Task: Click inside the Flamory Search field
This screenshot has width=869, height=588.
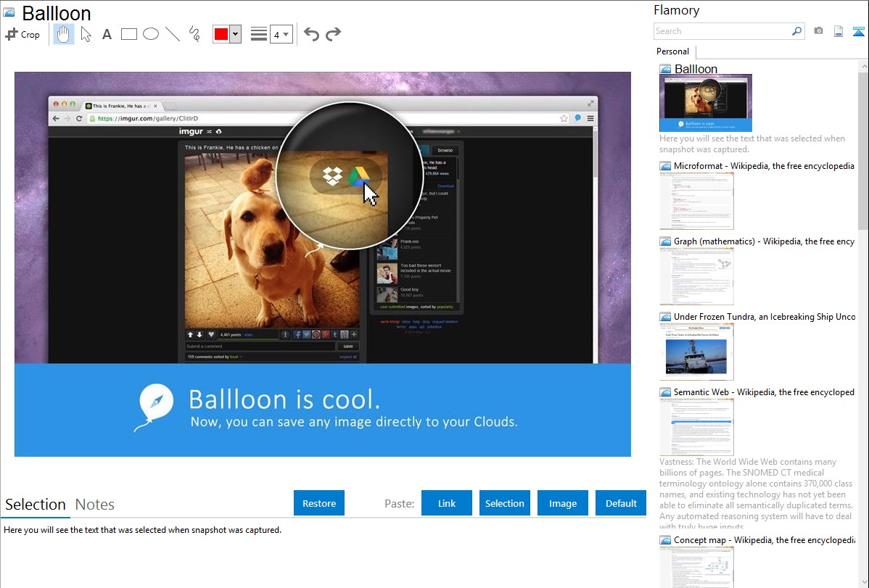Action: (722, 31)
